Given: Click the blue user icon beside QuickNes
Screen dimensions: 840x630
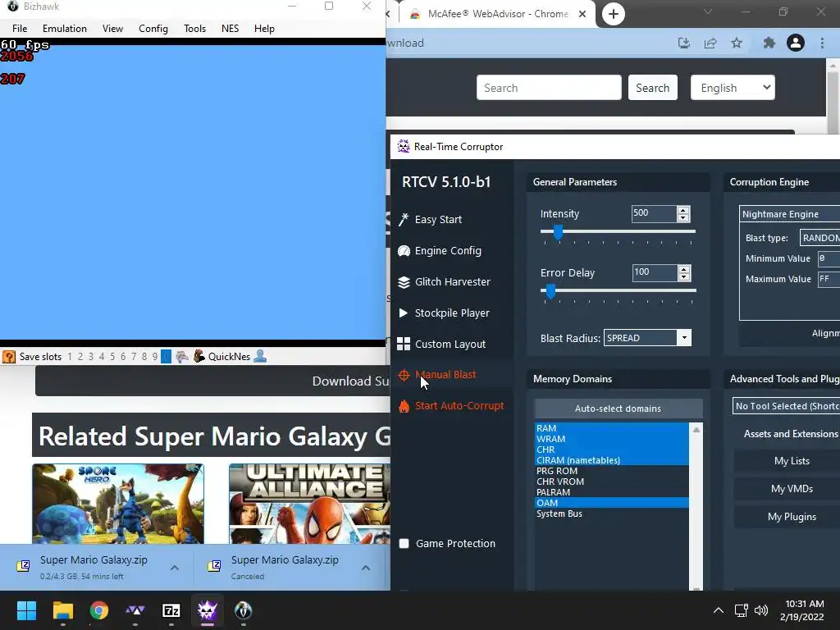Looking at the screenshot, I should pyautogui.click(x=260, y=356).
